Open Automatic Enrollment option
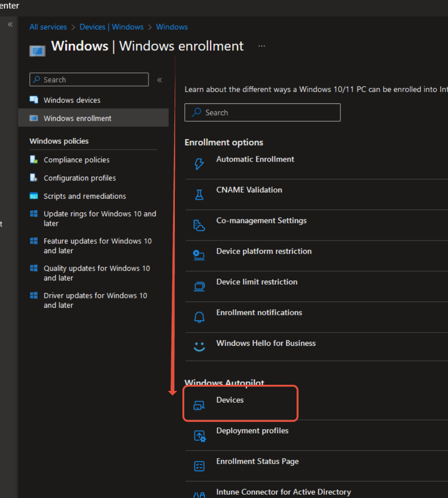Screen dimensions: 448x498 pyautogui.click(x=255, y=159)
